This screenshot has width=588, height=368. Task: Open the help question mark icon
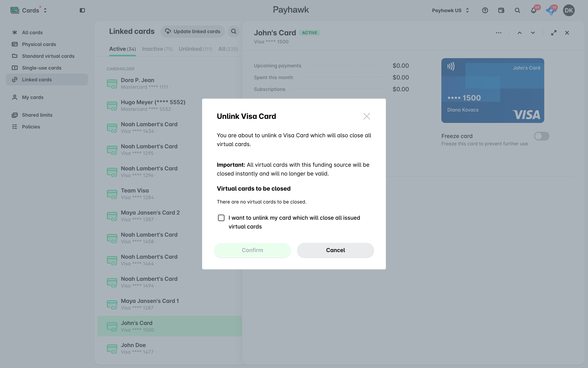(x=485, y=10)
